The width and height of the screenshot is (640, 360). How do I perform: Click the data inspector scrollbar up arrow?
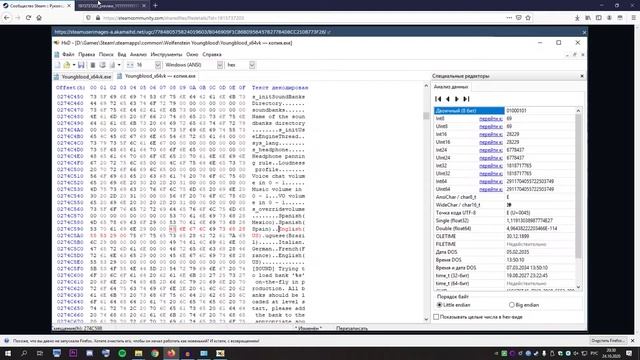tap(578, 111)
